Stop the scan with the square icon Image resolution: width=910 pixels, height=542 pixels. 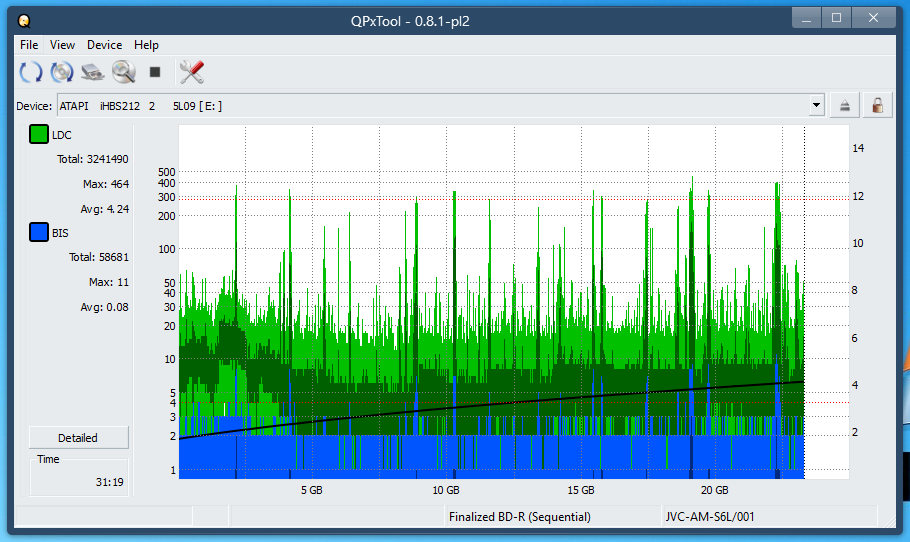click(155, 72)
